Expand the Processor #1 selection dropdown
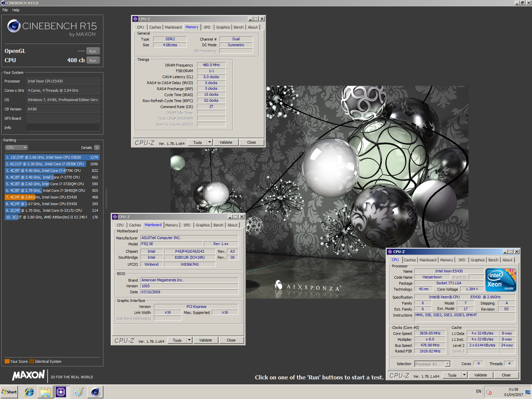 tap(447, 364)
